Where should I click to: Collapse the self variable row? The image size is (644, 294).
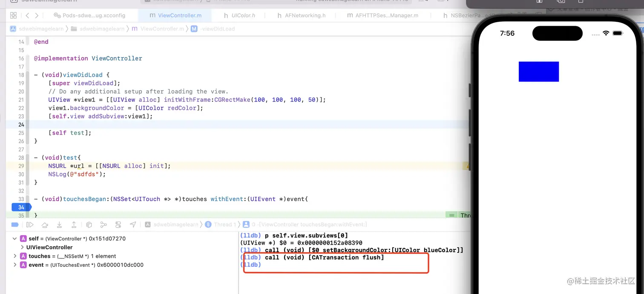tap(15, 239)
